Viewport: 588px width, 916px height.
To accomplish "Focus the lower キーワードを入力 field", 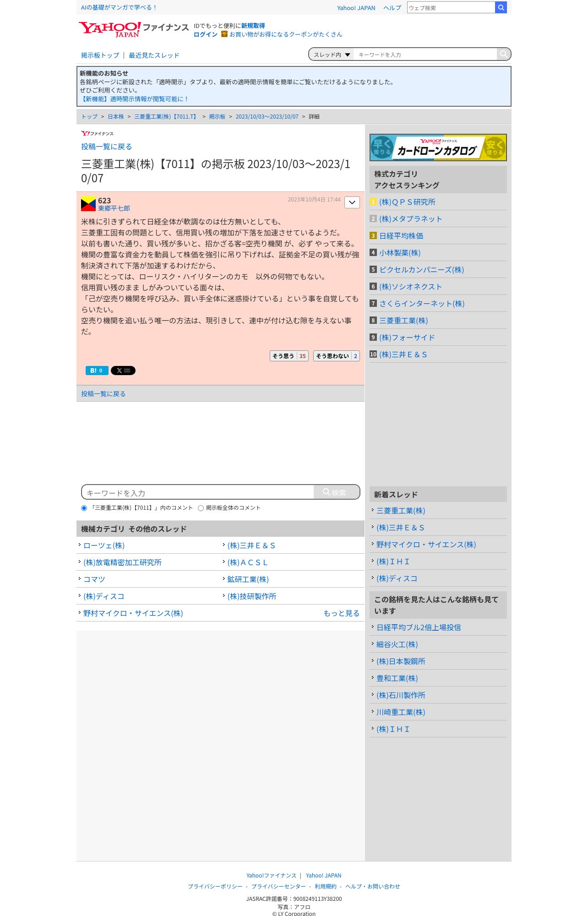I will (x=198, y=492).
